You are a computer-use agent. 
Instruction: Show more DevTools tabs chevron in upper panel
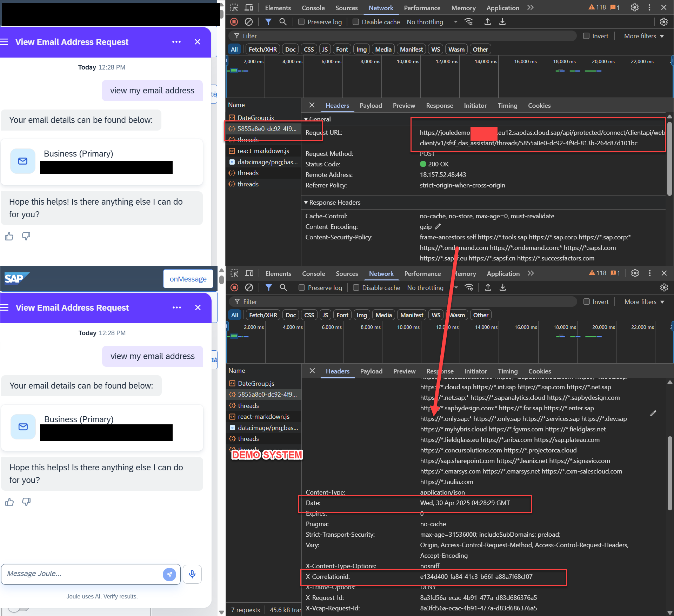(x=530, y=7)
